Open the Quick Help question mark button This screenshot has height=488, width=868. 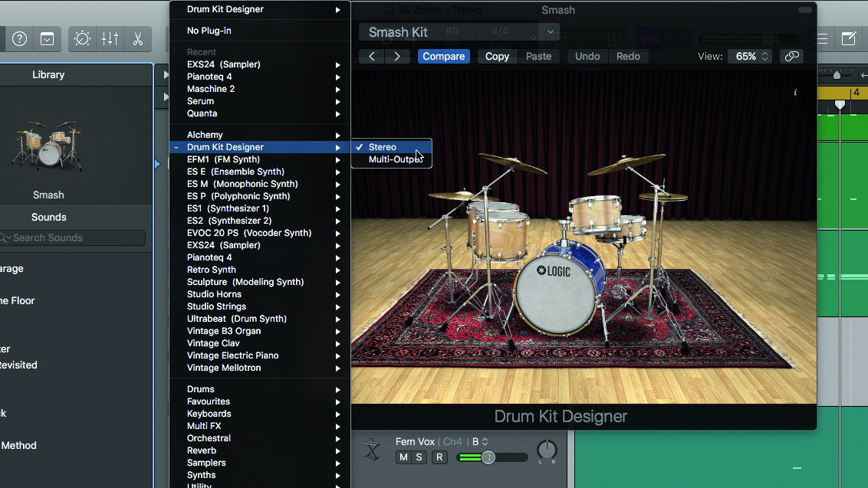(x=19, y=39)
